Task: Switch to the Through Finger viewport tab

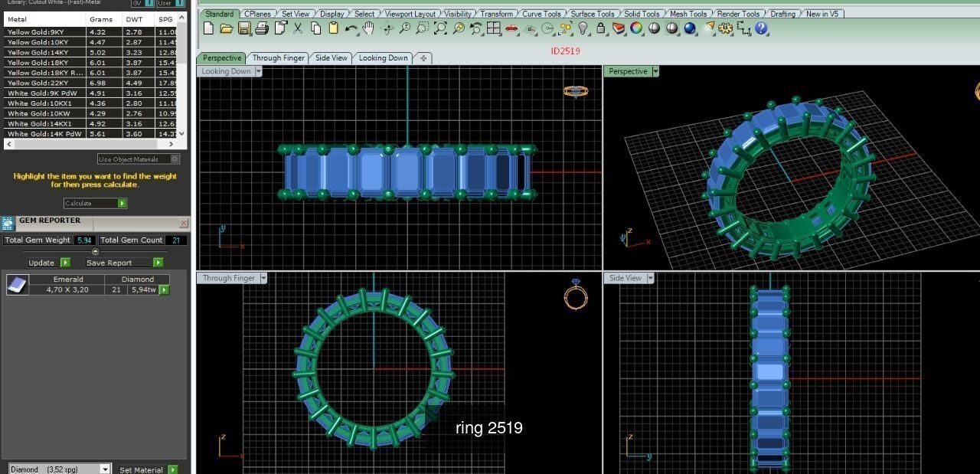Action: tap(278, 57)
